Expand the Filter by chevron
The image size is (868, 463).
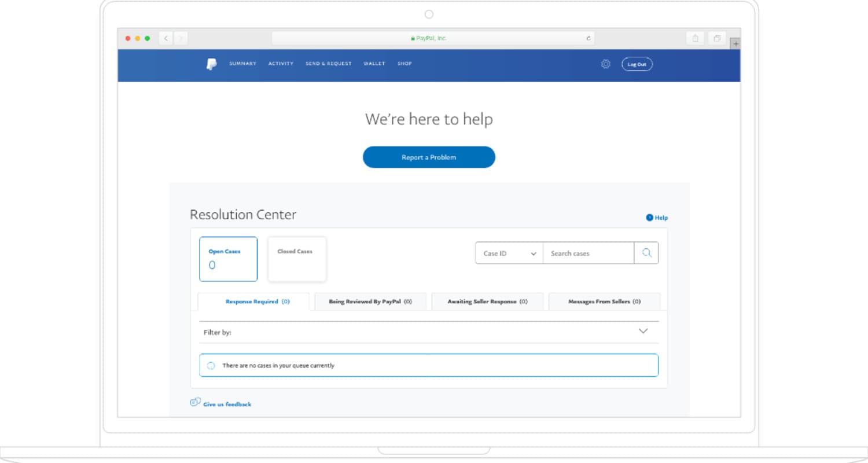coord(643,331)
